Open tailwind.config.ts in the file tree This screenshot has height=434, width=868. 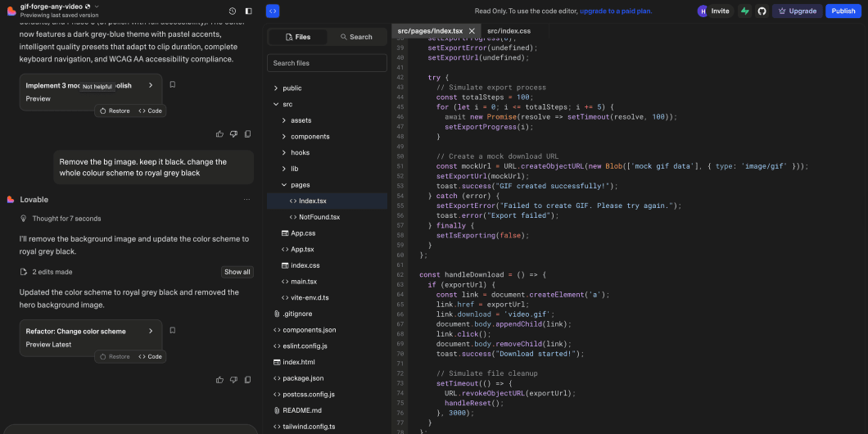[x=309, y=427]
